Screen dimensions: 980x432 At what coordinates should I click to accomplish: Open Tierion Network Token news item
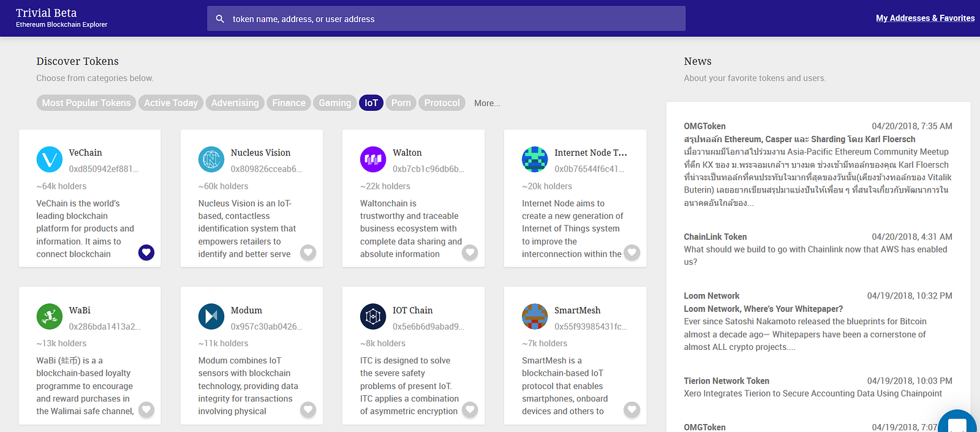(818, 387)
